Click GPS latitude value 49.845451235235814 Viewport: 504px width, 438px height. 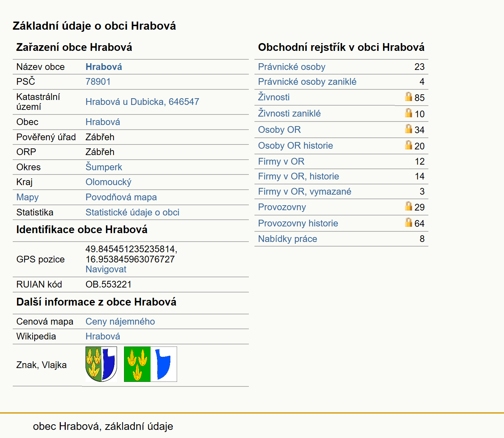tap(131, 249)
